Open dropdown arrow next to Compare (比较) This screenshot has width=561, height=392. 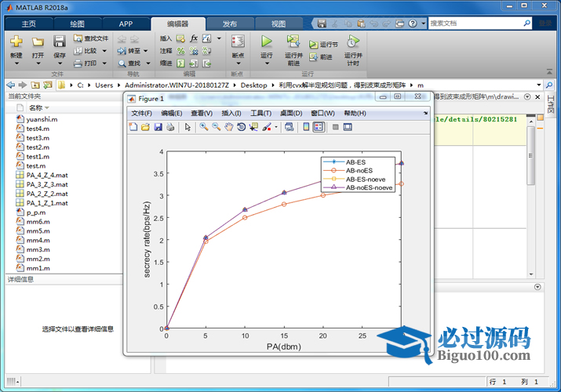[x=104, y=51]
